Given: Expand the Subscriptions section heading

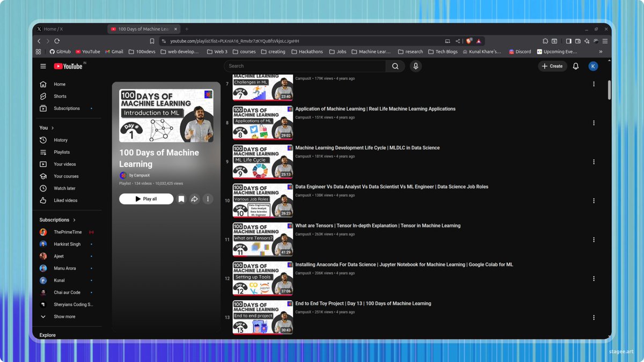Looking at the screenshot, I should coord(57,220).
